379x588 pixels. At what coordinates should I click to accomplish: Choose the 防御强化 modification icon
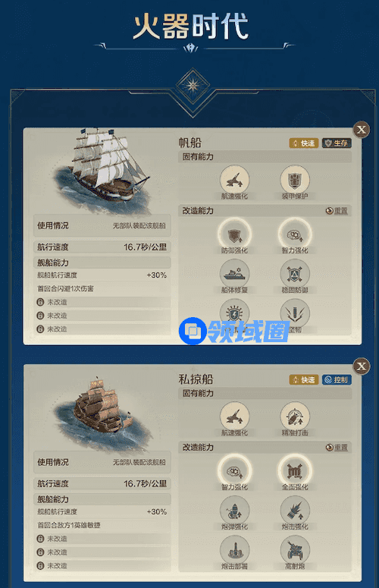(234, 234)
